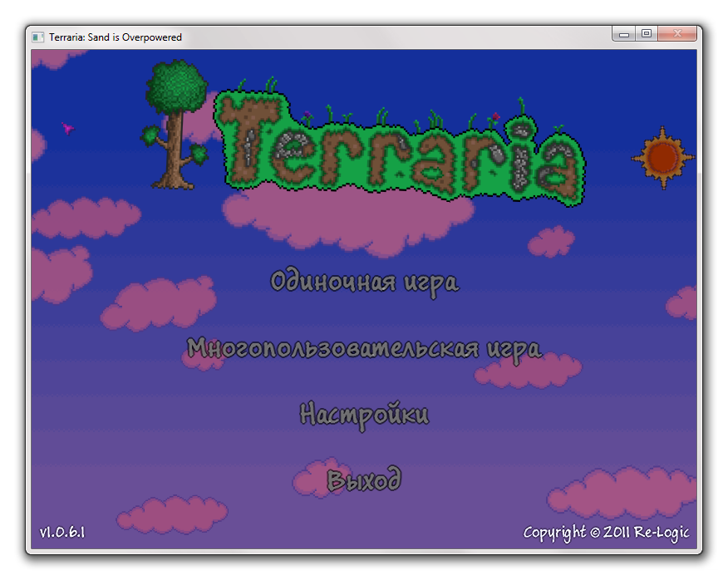This screenshot has width=728, height=580.
Task: Click the pink cloud right of version label
Action: pyautogui.click(x=172, y=514)
